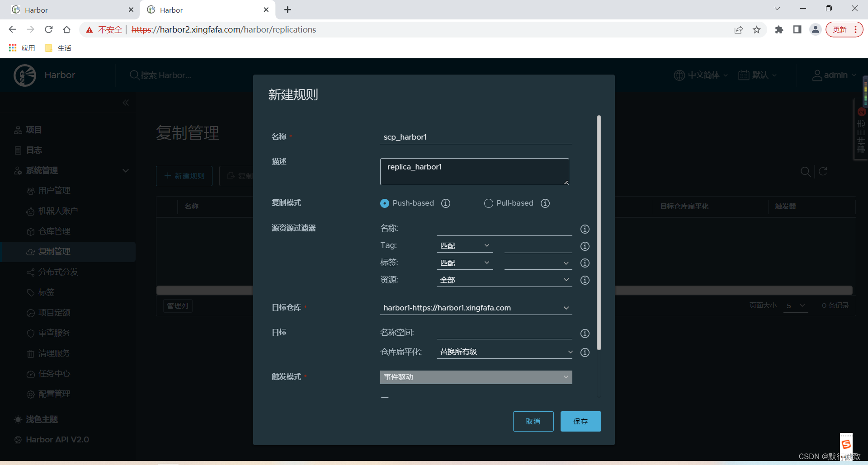
Task: Select Push-based replication mode
Action: (385, 203)
